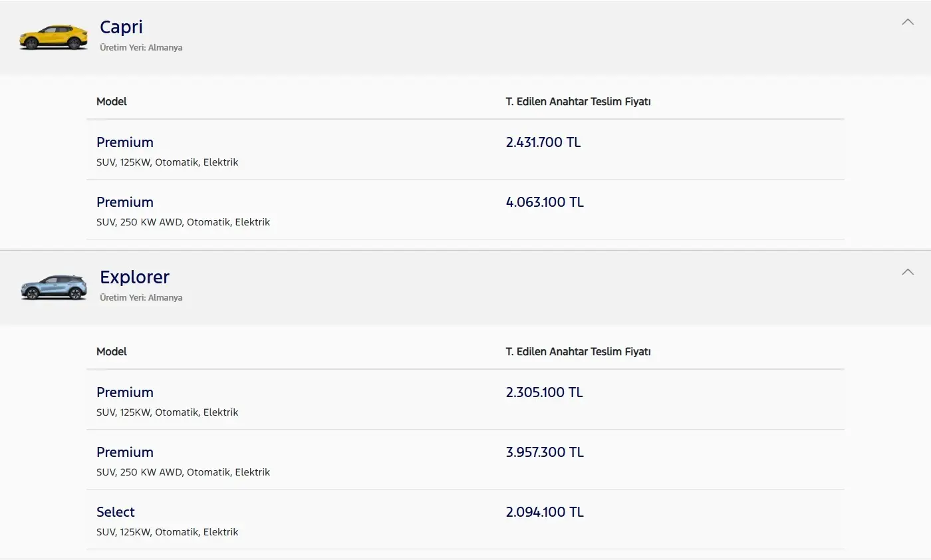The height and width of the screenshot is (560, 931).
Task: Click the 2.431.700 TL price
Action: (543, 142)
